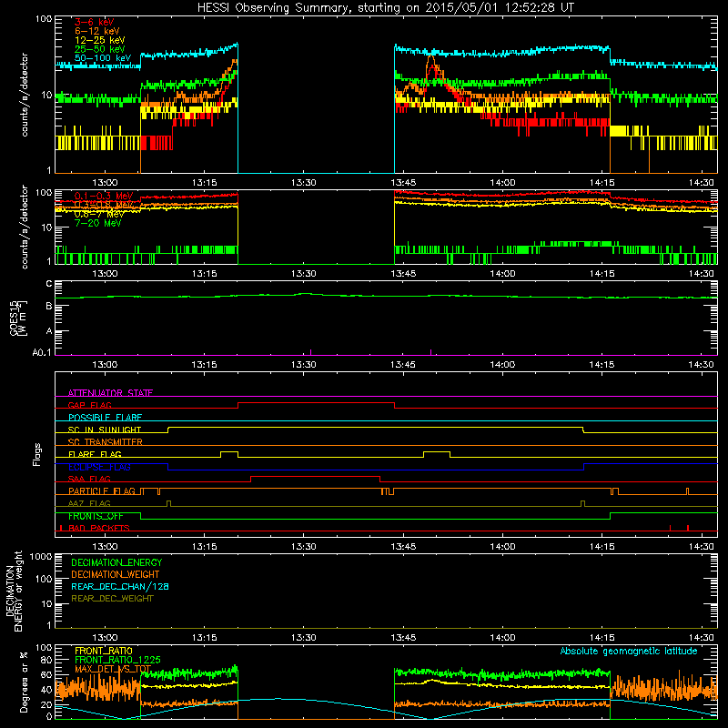Select the 3-6 keV legend label

[95, 22]
